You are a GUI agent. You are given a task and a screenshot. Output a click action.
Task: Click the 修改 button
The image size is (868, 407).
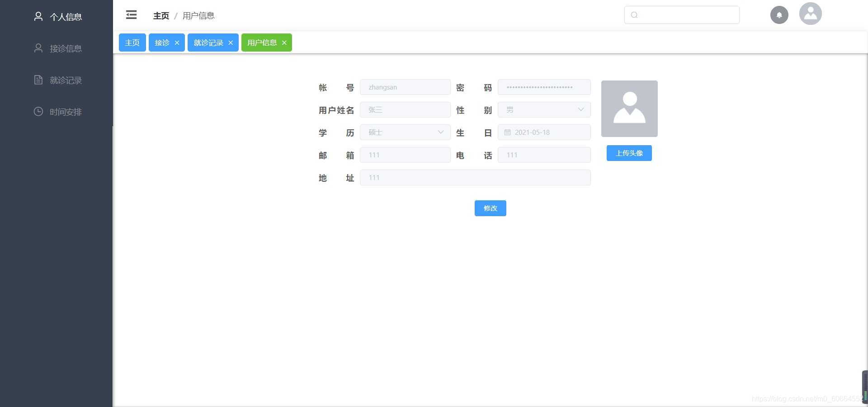[x=490, y=208]
